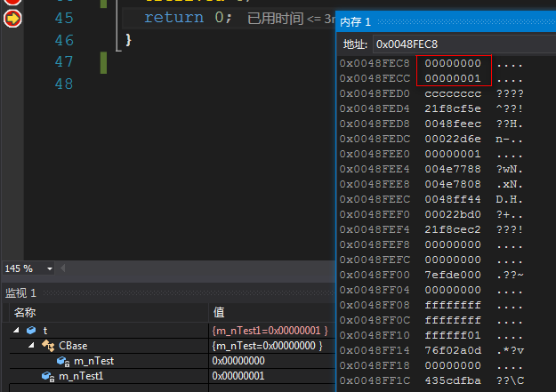The width and height of the screenshot is (556, 392).
Task: Click memory value 00000001 at 0x0048FECC
Action: click(x=453, y=78)
